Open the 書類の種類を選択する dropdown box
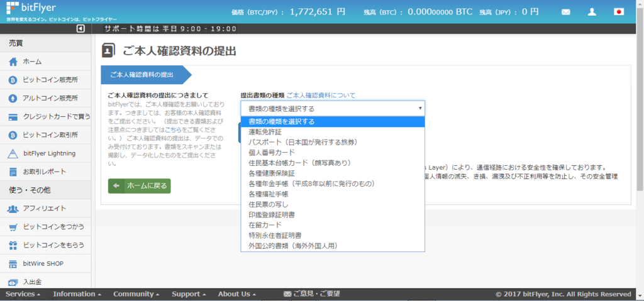The image size is (644, 301). [x=333, y=109]
